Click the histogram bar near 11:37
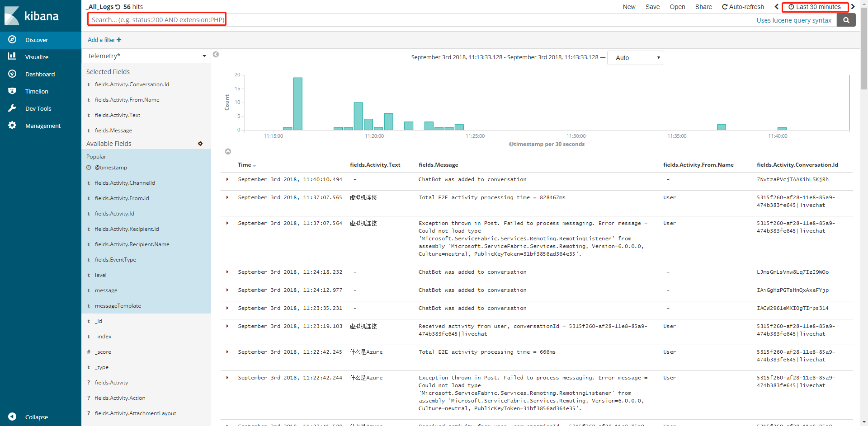 [x=721, y=127]
